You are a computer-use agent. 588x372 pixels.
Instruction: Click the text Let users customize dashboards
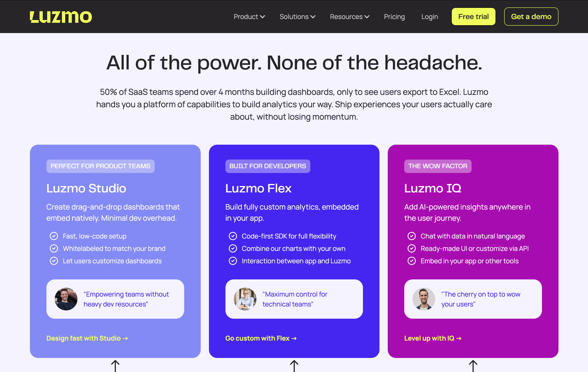tap(112, 261)
